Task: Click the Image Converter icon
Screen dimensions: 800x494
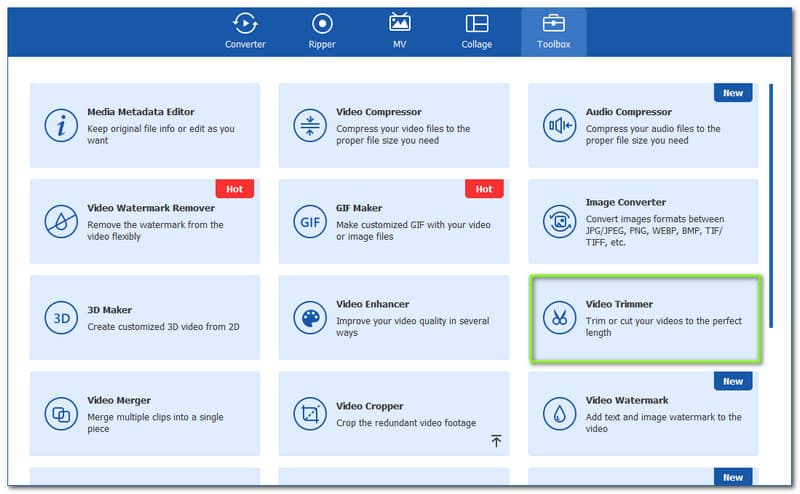Action: click(559, 221)
